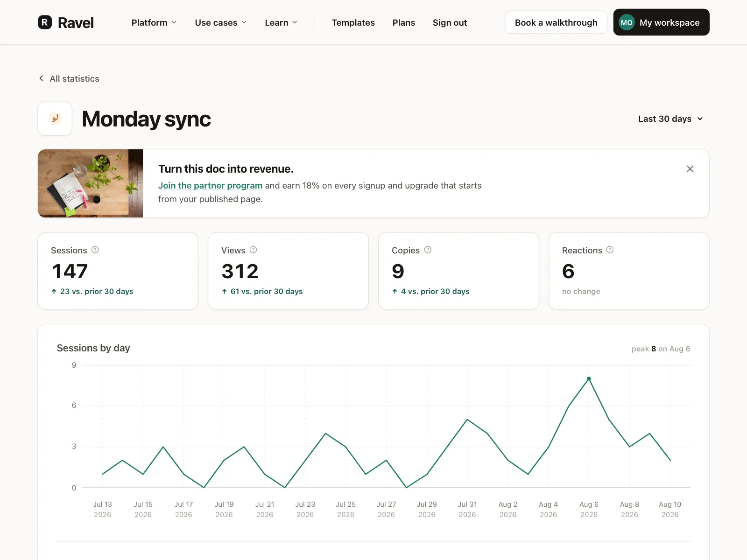Open the Learn dropdown
Screen dimensions: 747x560
click(281, 22)
